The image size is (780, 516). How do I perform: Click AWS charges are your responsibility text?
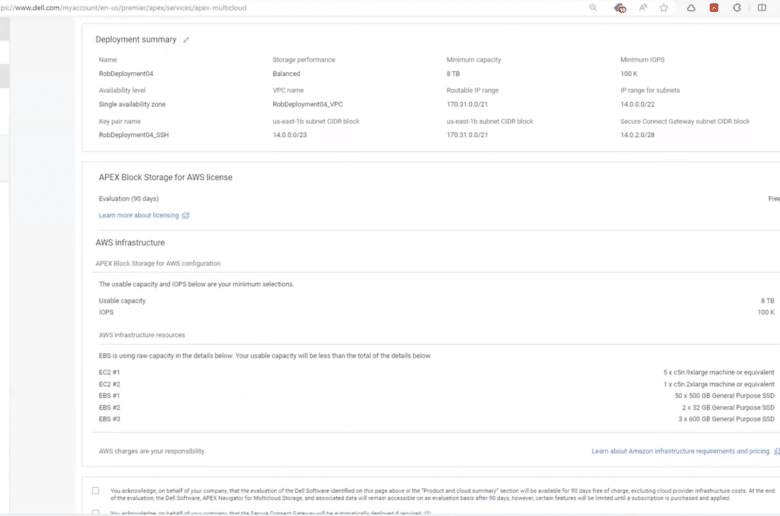point(152,451)
